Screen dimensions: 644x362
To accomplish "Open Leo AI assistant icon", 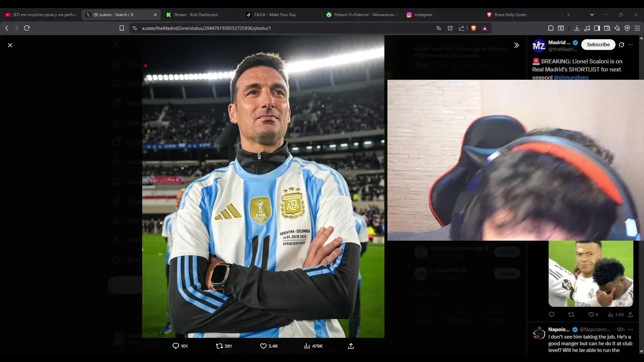I will [x=617, y=28].
